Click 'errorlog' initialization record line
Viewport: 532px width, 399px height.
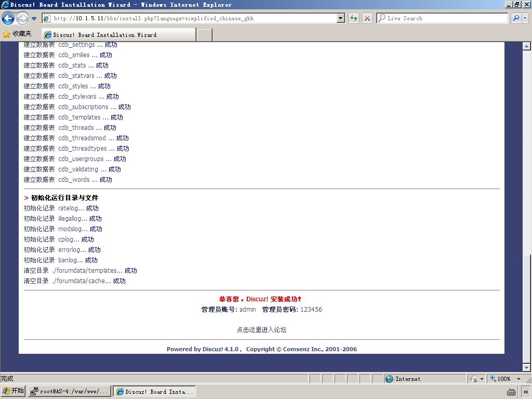point(62,250)
